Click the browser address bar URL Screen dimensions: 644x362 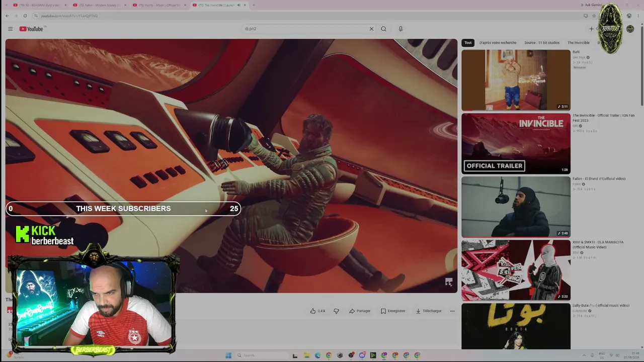pos(69,16)
